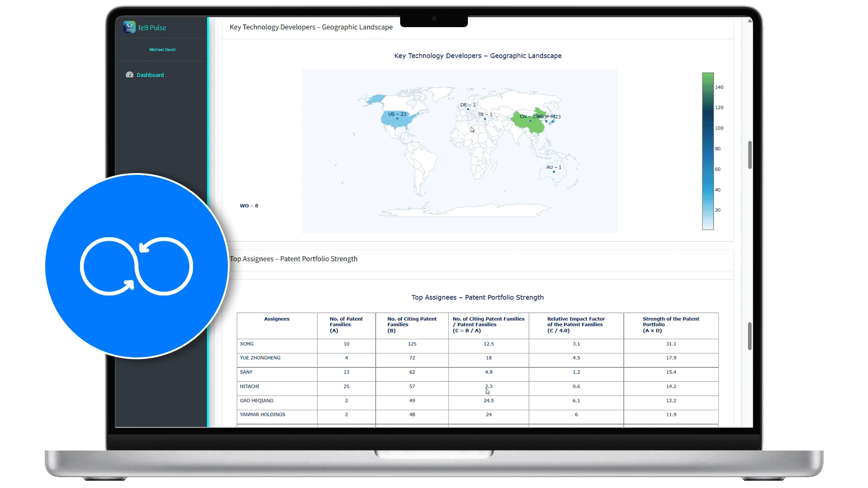Click the AU marker dot on Australia
Screen dimensions: 868x488
coord(554,172)
